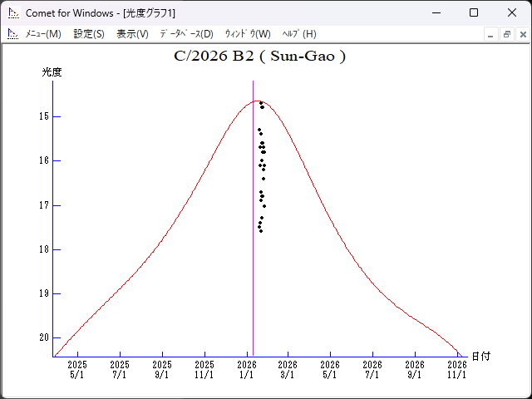Restore down the inner graph child window
This screenshot has width=532, height=399.
point(506,34)
